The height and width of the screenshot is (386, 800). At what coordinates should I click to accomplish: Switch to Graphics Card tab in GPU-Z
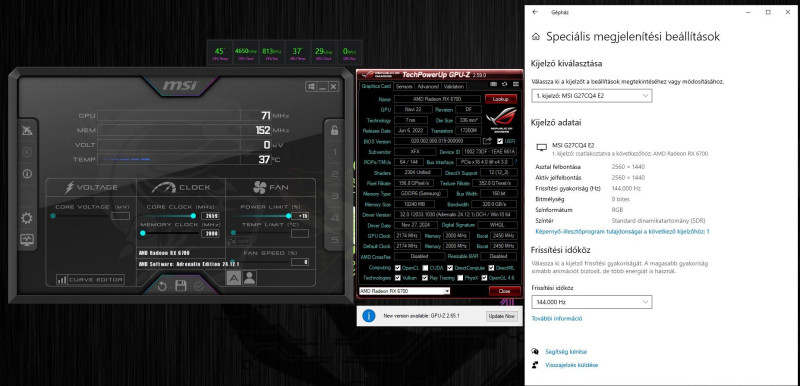click(376, 87)
